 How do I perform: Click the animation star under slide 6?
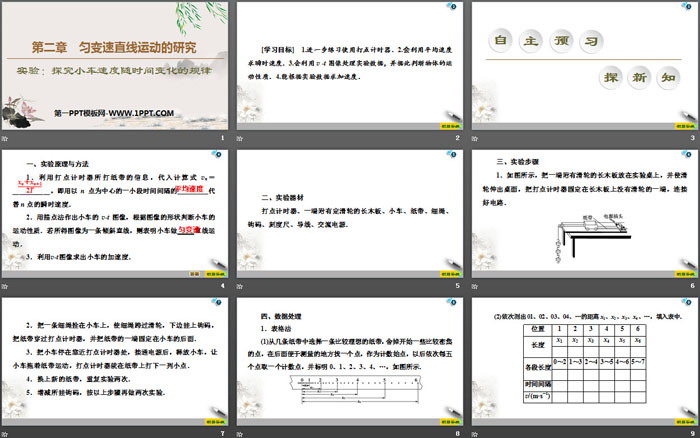475,286
